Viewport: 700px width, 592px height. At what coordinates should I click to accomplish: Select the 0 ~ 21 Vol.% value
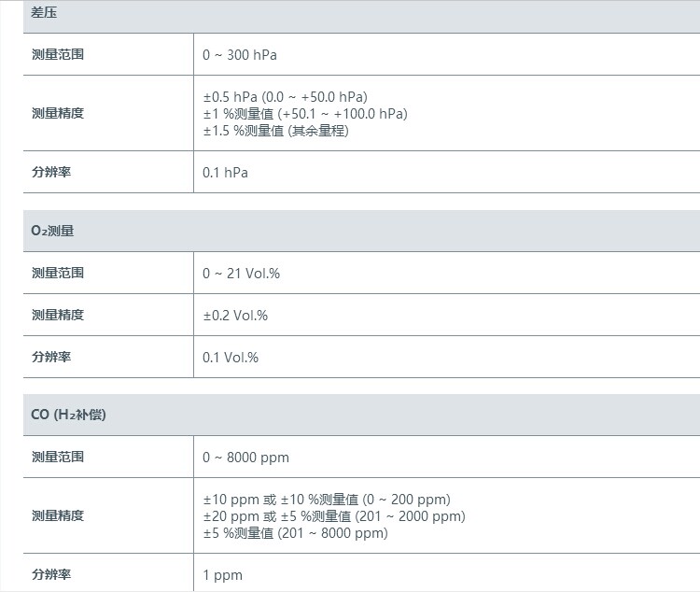pyautogui.click(x=241, y=274)
